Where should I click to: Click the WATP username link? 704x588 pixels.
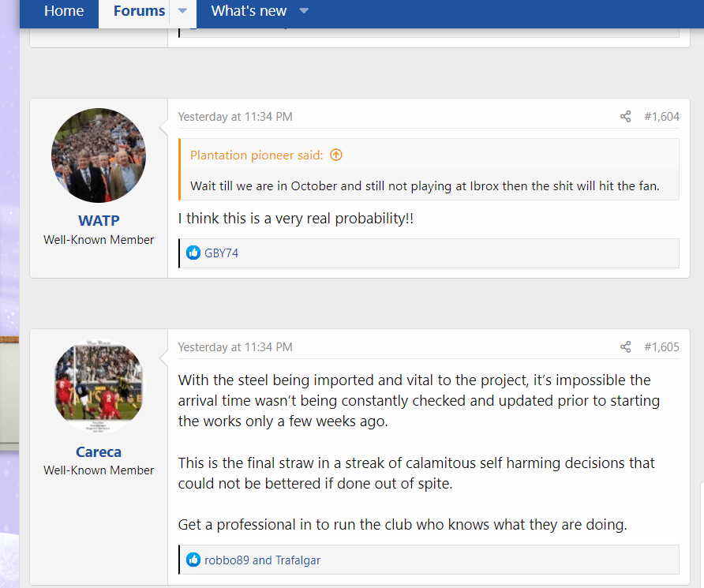99,222
